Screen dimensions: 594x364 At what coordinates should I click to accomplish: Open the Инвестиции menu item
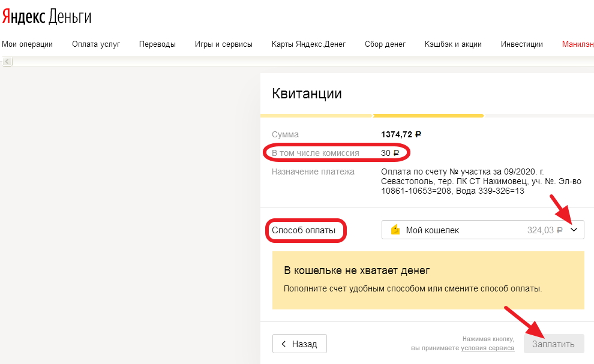pyautogui.click(x=522, y=44)
